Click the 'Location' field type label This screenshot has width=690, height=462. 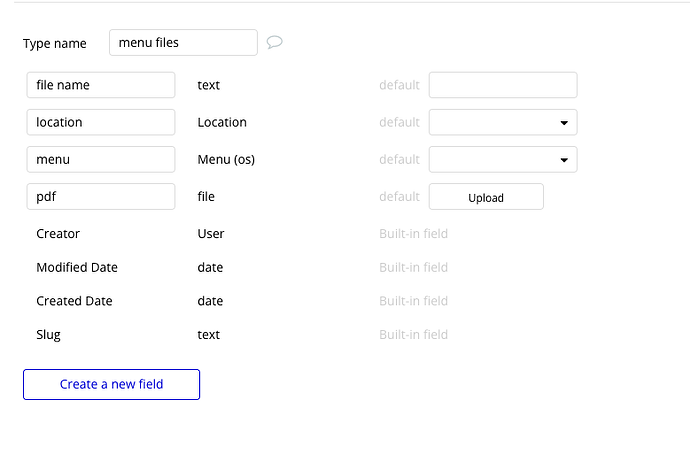tap(222, 122)
